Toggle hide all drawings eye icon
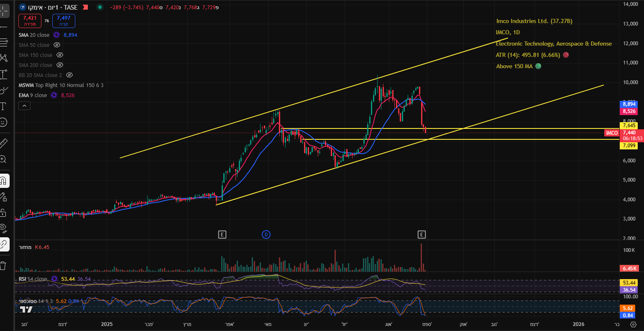This screenshot has width=644, height=331. [x=3, y=228]
